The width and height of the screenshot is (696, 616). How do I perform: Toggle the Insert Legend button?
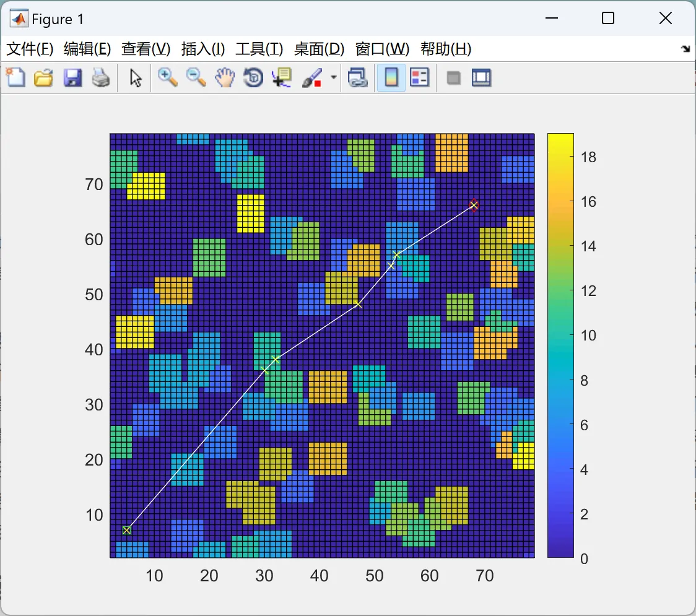click(419, 77)
